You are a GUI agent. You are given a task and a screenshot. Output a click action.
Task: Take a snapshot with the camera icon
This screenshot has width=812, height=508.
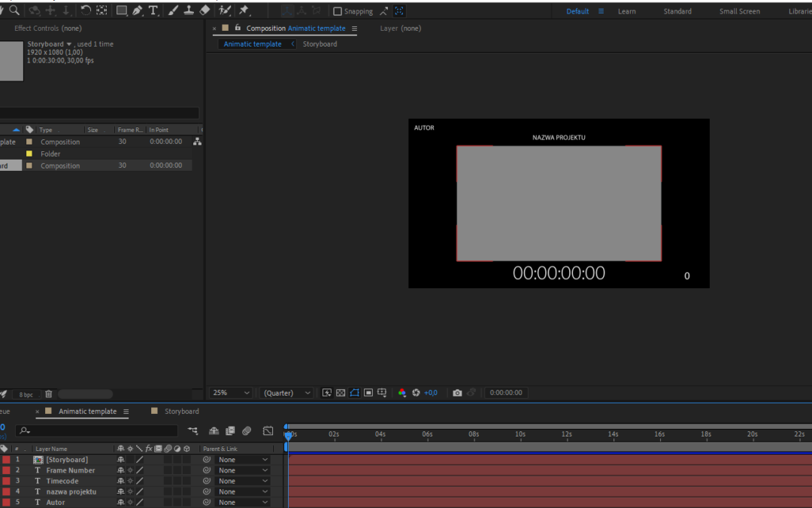pos(457,393)
